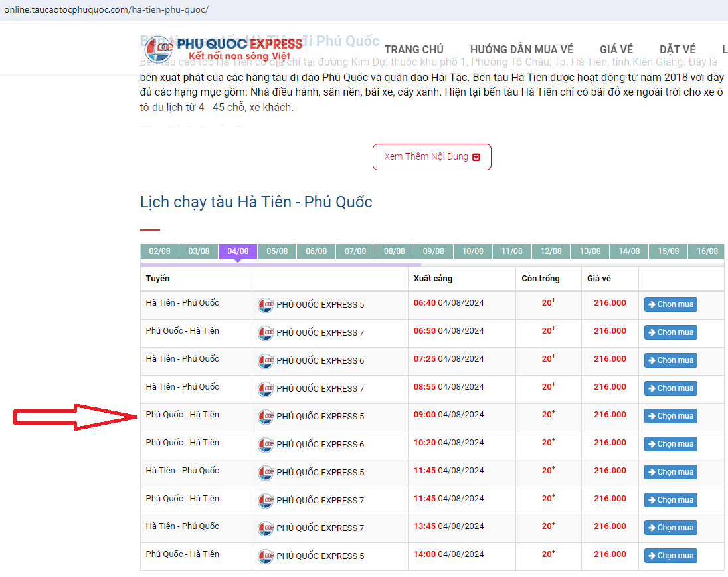Open GIÁ VÉ price menu

[616, 49]
